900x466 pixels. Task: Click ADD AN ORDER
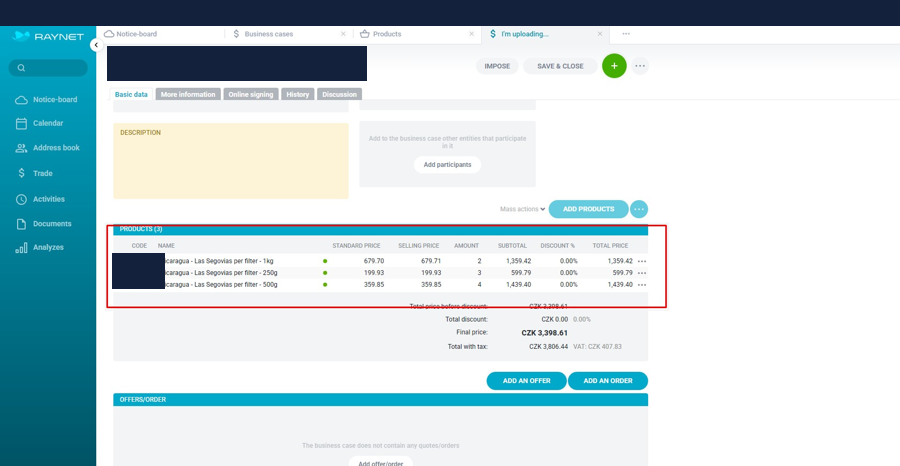[608, 381]
